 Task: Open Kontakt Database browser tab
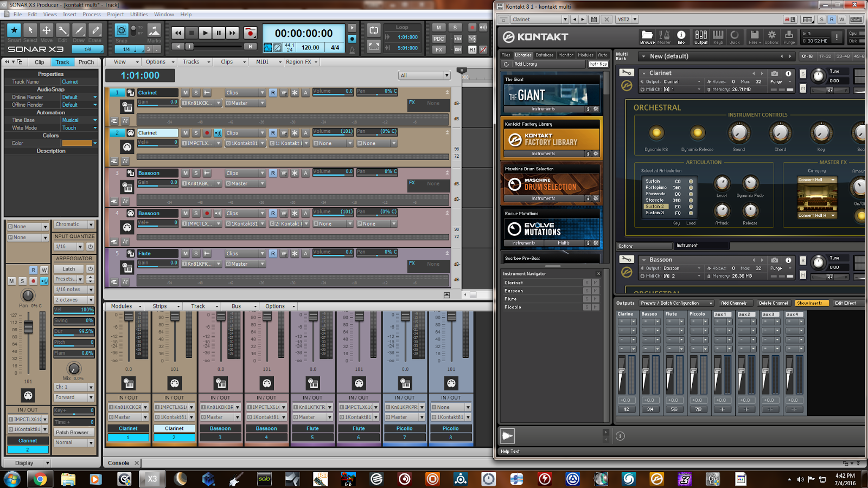(545, 55)
